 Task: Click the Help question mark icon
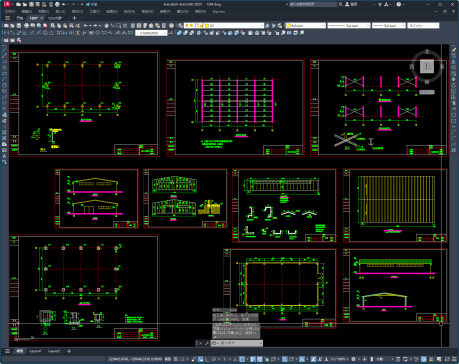point(399,4)
